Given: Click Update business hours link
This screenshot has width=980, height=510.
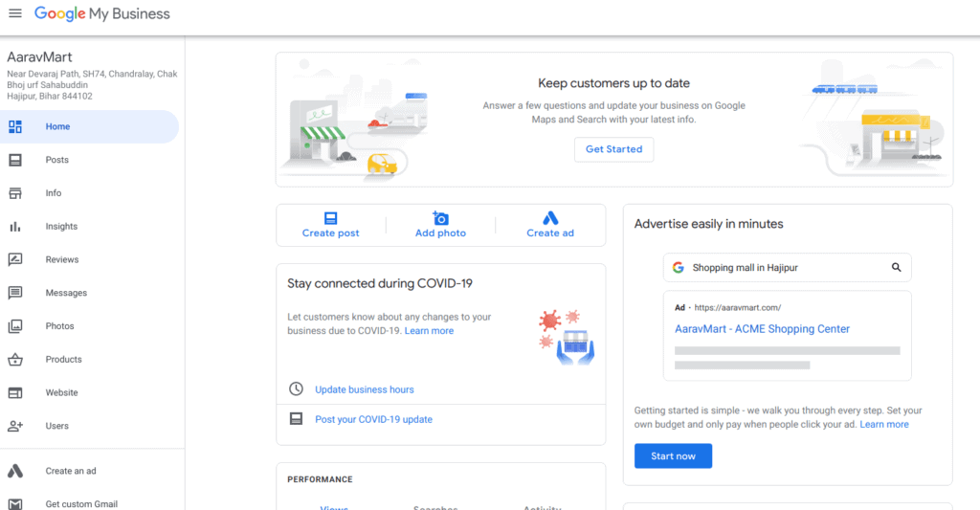Looking at the screenshot, I should click(365, 389).
